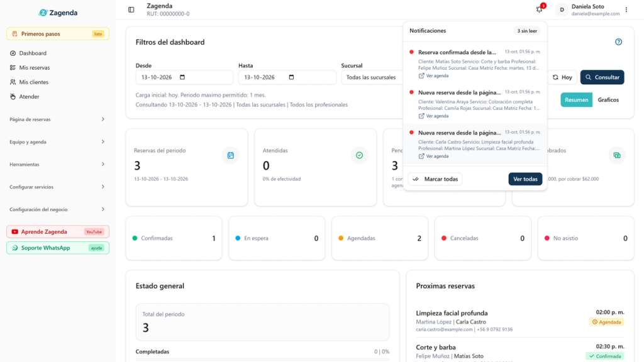This screenshot has width=644, height=362.
Task: Click Ver agenda for Valentina Araya notification
Action: (434, 116)
